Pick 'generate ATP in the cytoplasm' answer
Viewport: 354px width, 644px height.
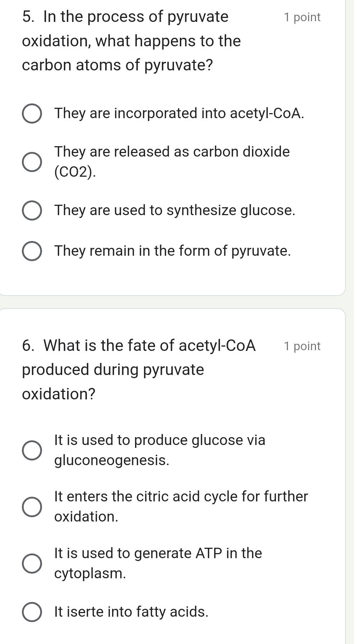[x=32, y=563]
